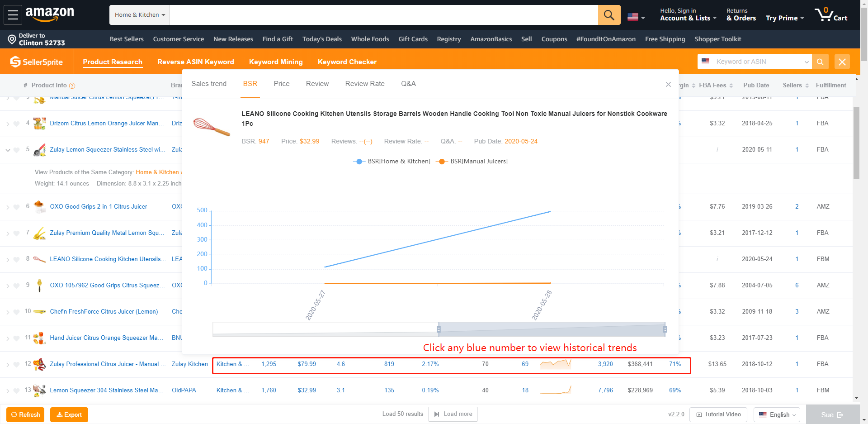The height and width of the screenshot is (424, 868).
Task: Open Zulay Professional Citrus Juicer product link
Action: pos(108,364)
